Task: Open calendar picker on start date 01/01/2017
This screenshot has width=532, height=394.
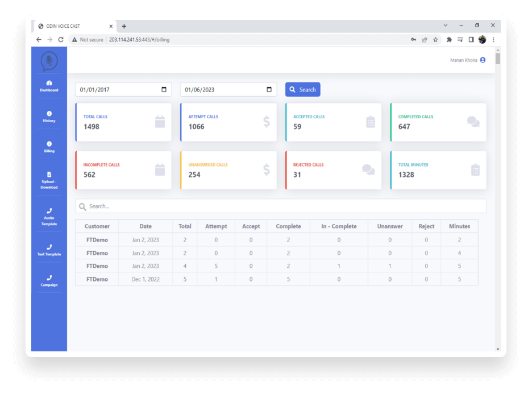Action: click(164, 89)
